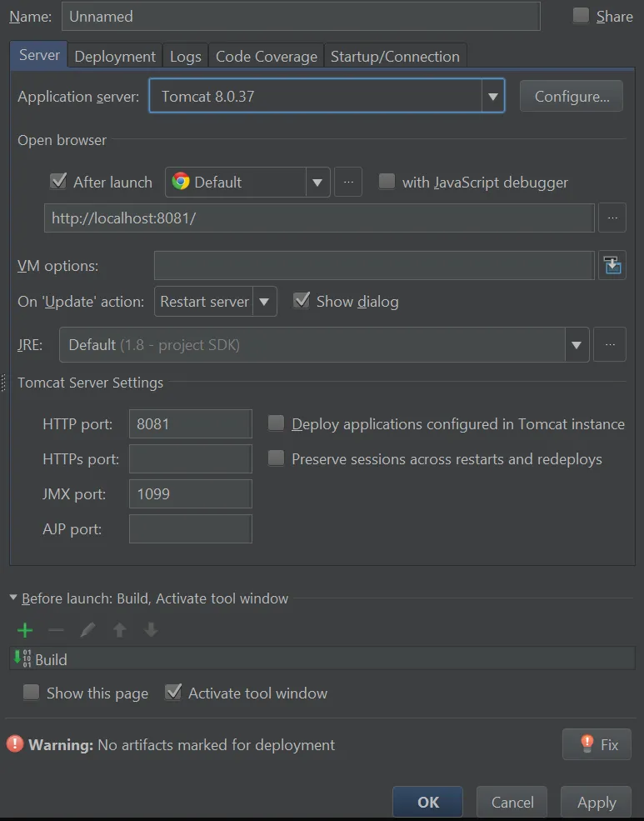The image size is (644, 821).
Task: Click the Name field containing Unnamed
Action: (301, 16)
